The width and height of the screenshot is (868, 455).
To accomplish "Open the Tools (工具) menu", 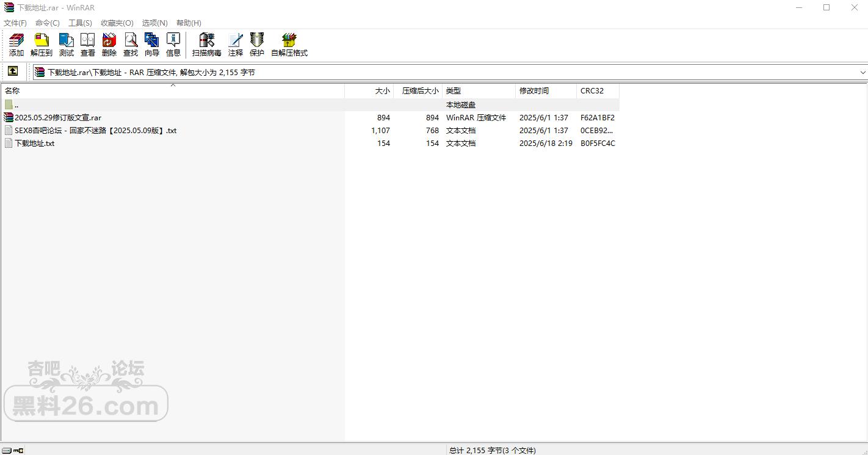I will (x=80, y=23).
